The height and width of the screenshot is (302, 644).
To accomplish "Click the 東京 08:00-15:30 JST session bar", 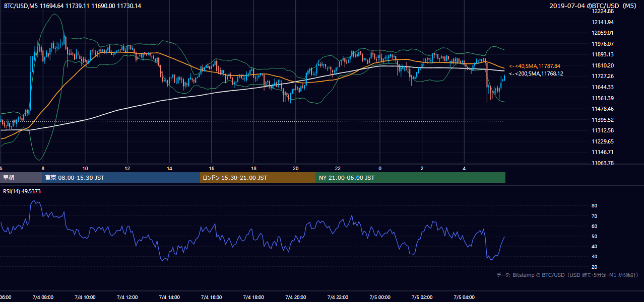I will [121, 178].
